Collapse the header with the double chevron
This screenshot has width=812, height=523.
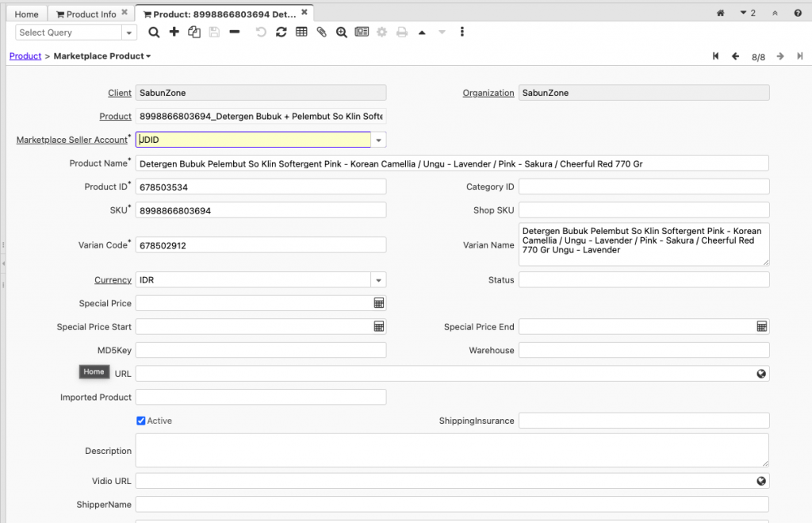coord(775,13)
